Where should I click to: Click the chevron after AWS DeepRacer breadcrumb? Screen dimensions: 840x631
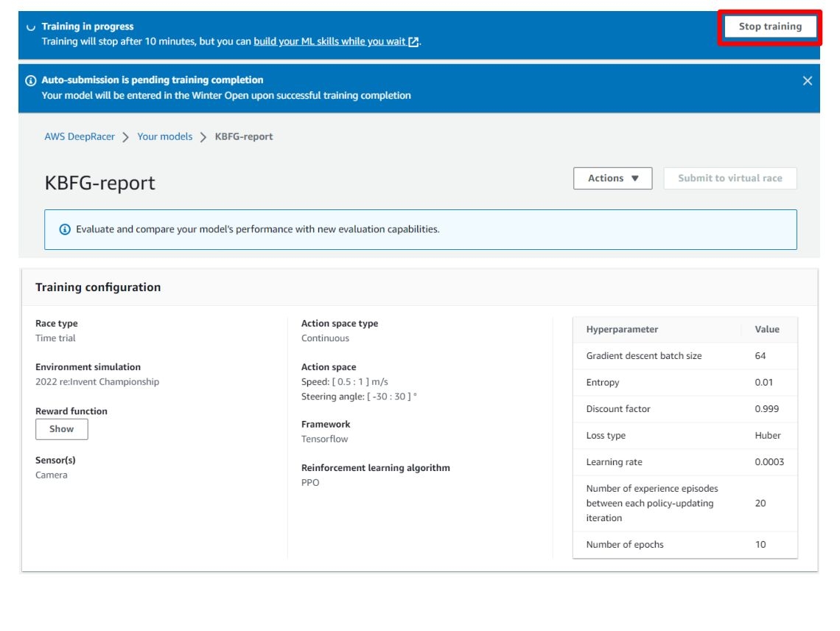tap(126, 137)
